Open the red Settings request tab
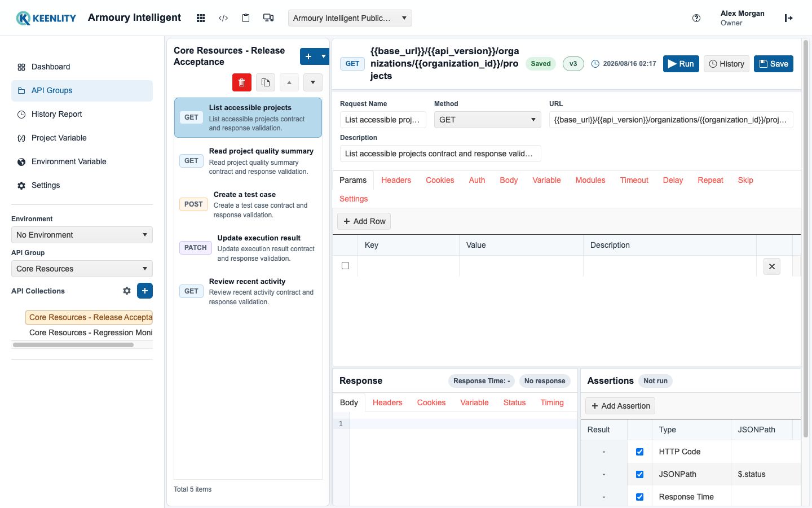The image size is (812, 508). tap(354, 199)
